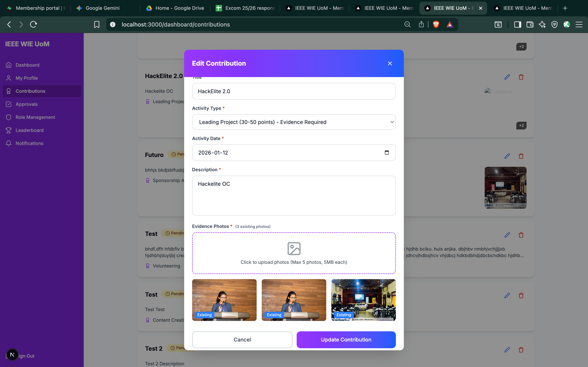Open the calendar picker in Activity Date

pyautogui.click(x=386, y=153)
